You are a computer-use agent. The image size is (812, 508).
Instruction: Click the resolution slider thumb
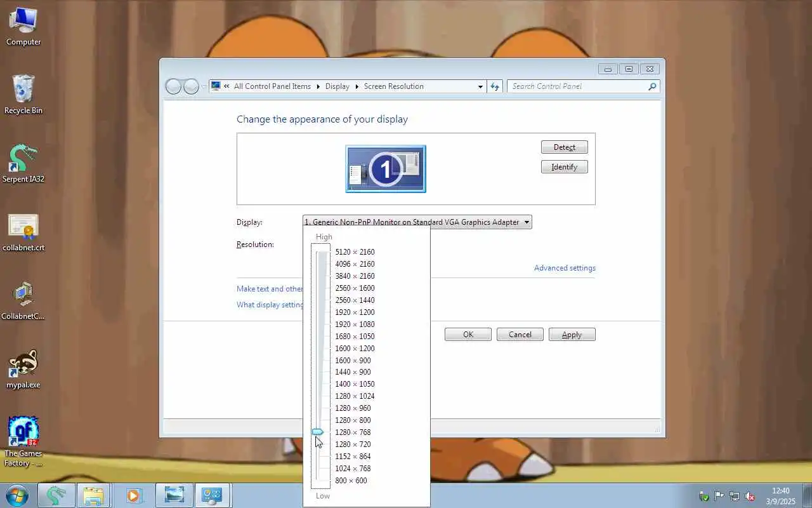tap(318, 432)
